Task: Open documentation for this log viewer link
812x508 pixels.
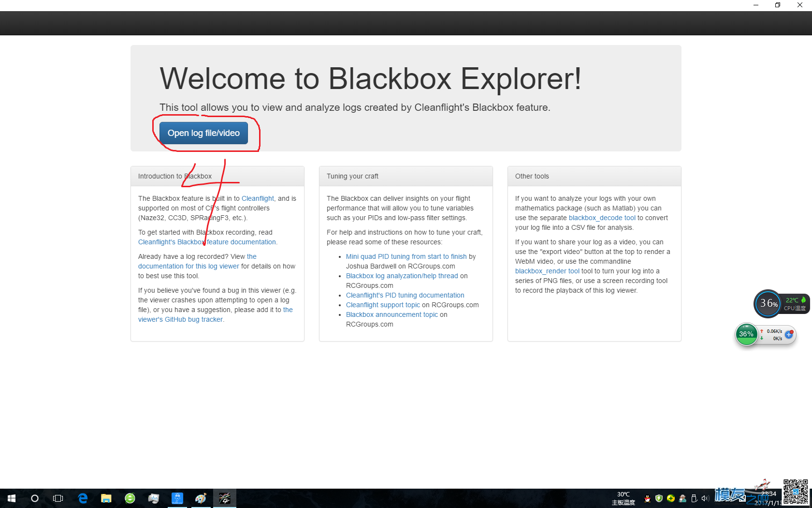Action: click(188, 266)
